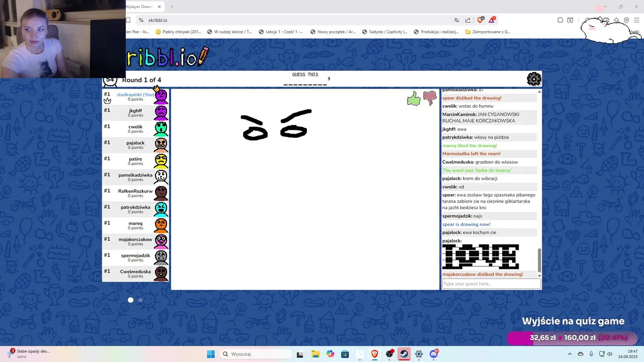Viewport: 644px width, 362px height.
Task: Open bookmark 'W cudzej skórze'
Action: [x=229, y=32]
